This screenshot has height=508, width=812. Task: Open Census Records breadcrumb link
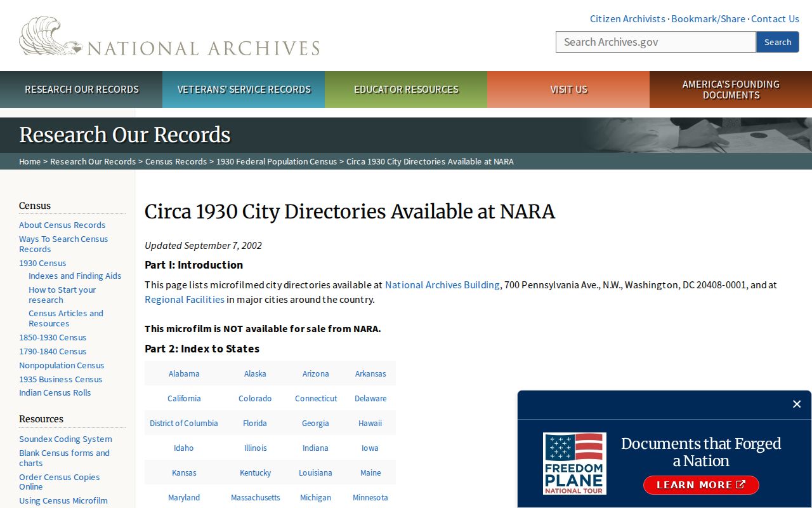tap(176, 161)
